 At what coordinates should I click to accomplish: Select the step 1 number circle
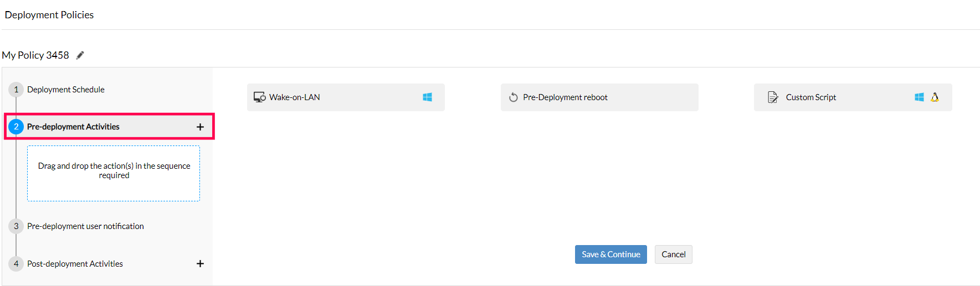pos(16,90)
